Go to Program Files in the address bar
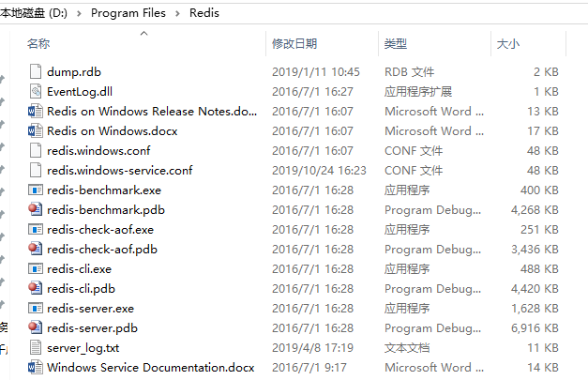 tap(128, 13)
